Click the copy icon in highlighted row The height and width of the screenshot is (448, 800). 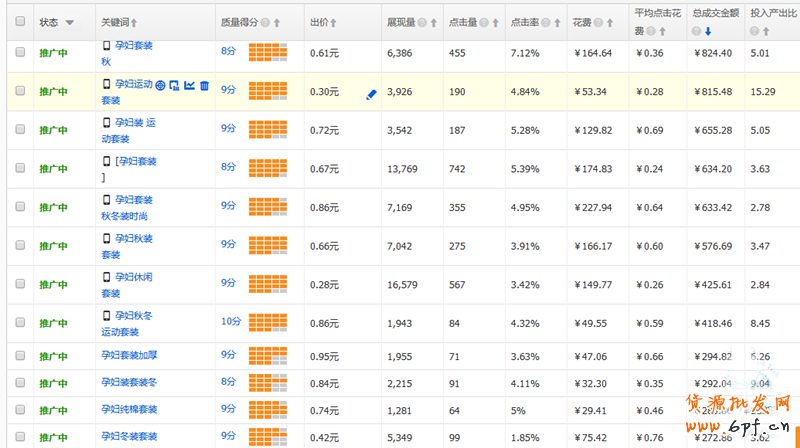(175, 85)
